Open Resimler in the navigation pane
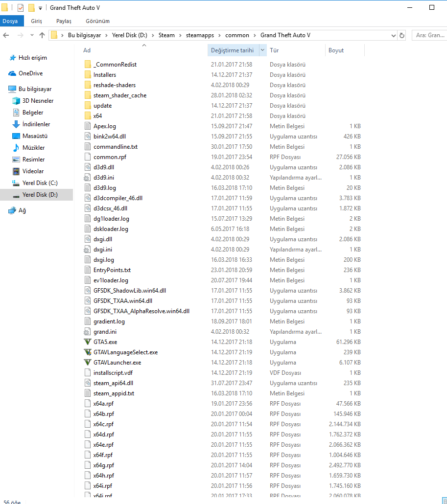The height and width of the screenshot is (504, 447). [x=33, y=160]
